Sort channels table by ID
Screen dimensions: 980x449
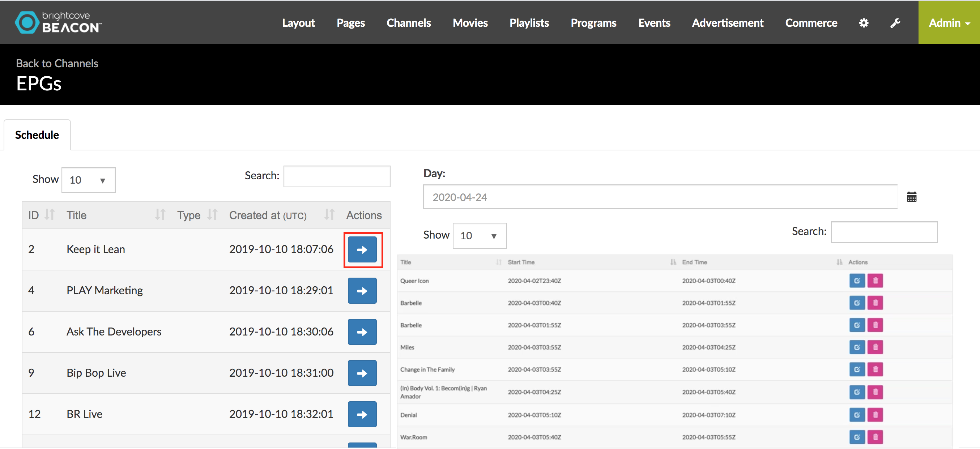[50, 215]
